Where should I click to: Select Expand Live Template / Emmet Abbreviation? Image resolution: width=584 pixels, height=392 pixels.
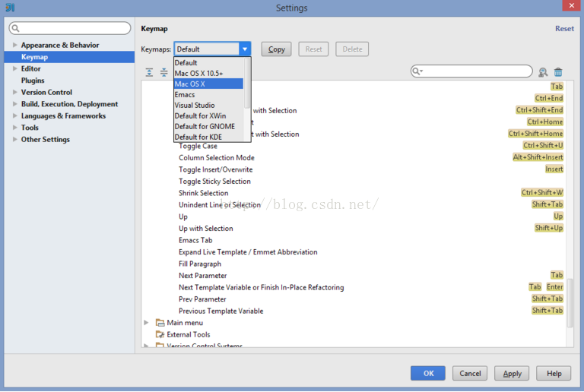(x=248, y=252)
